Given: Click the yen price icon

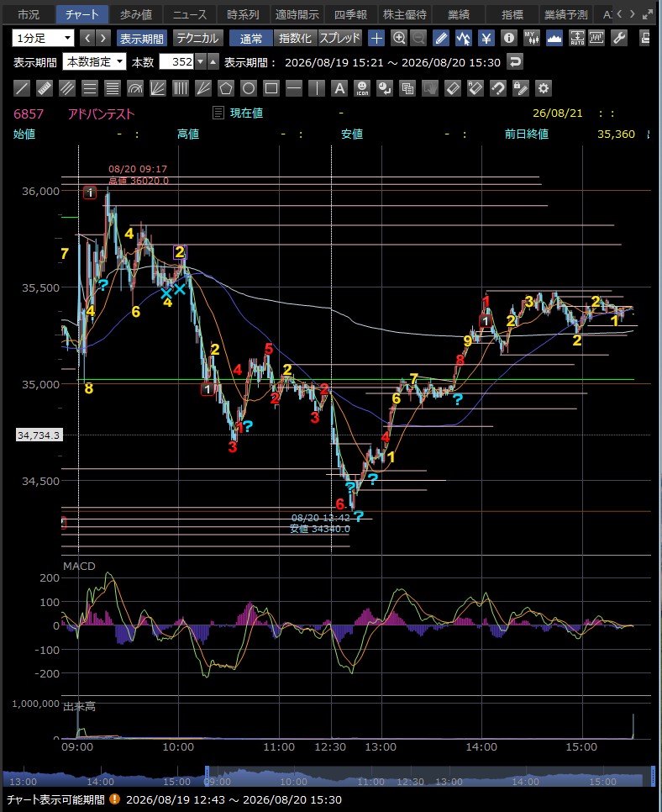Looking at the screenshot, I should [486, 39].
